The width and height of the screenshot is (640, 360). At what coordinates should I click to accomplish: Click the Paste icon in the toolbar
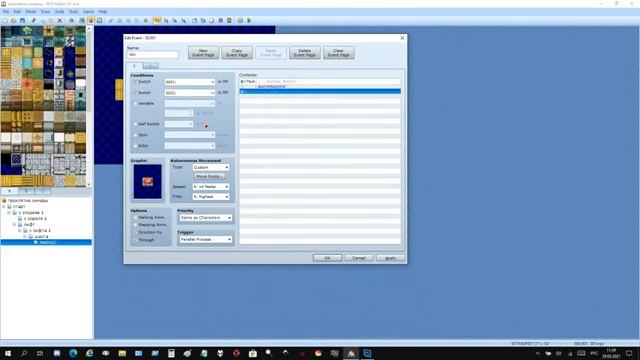pos(51,20)
